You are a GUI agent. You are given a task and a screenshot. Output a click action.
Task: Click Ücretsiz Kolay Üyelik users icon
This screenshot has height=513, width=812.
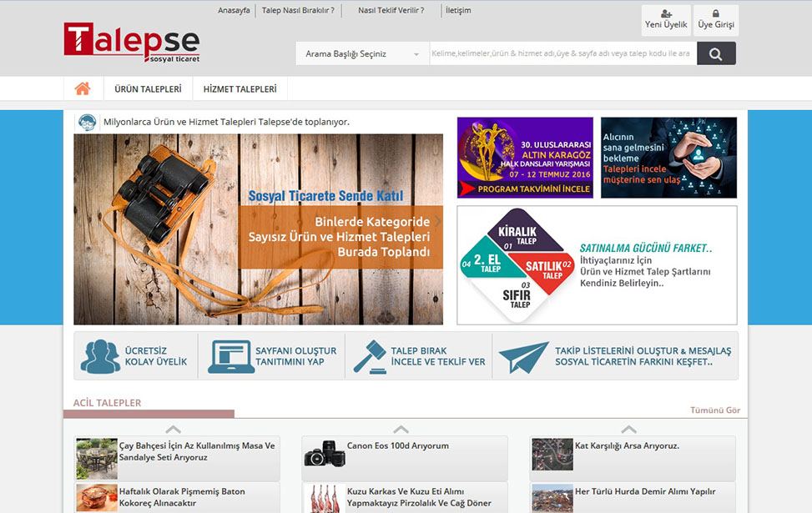click(100, 356)
